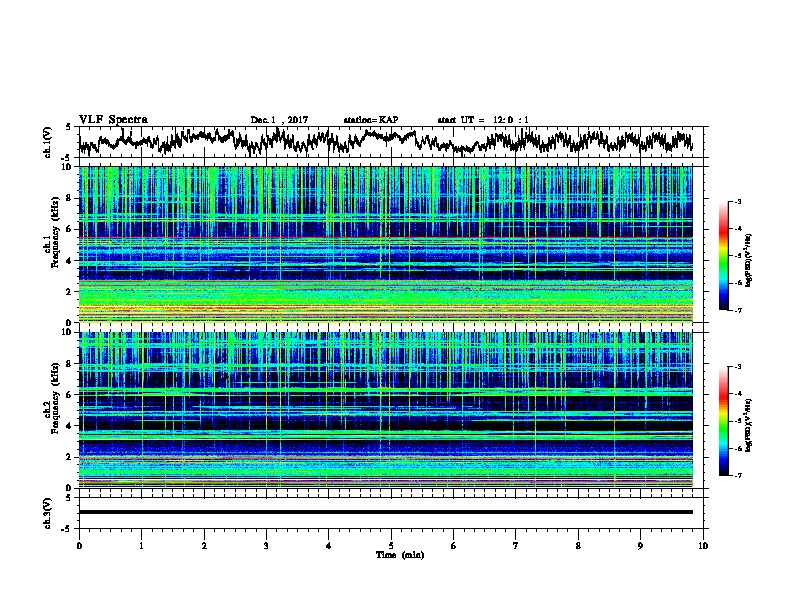This screenshot has height=612, width=792.
Task: Select the "Dec. 1, 2017" date label
Action: coord(279,120)
